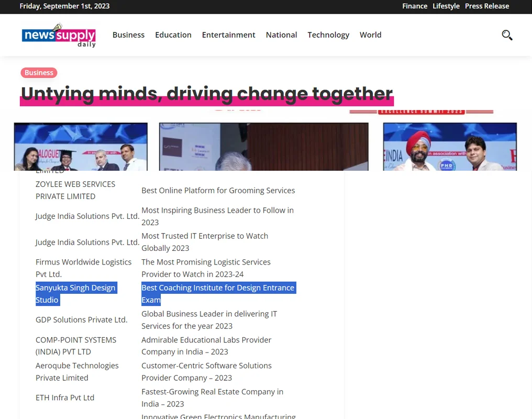Open the Lifestyle top bar link

click(446, 6)
